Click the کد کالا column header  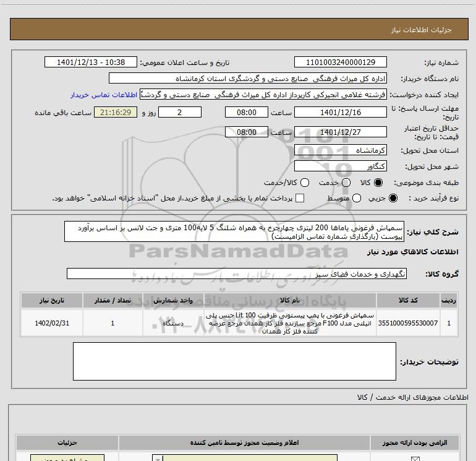[408, 300]
